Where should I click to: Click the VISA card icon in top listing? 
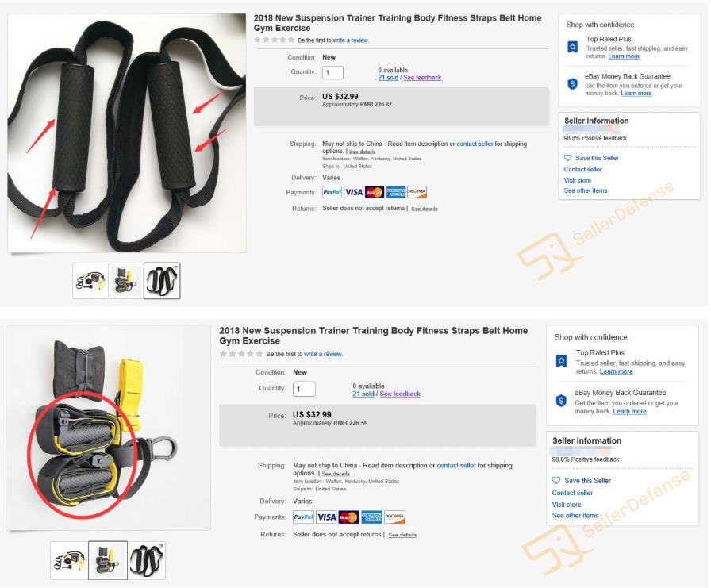(353, 192)
